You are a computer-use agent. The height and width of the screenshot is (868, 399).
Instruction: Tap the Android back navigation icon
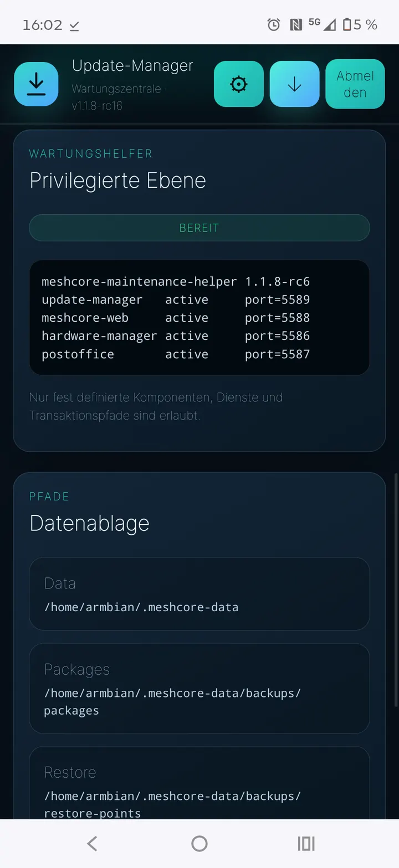coord(93,843)
